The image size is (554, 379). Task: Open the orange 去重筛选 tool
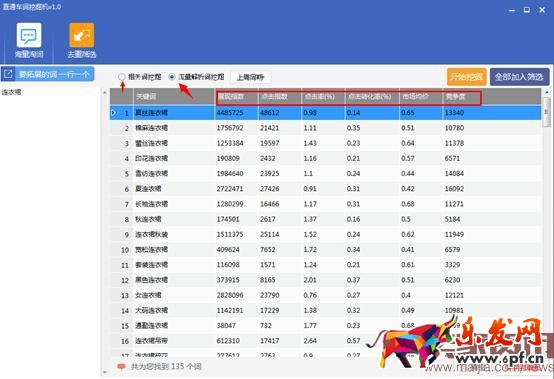[82, 40]
